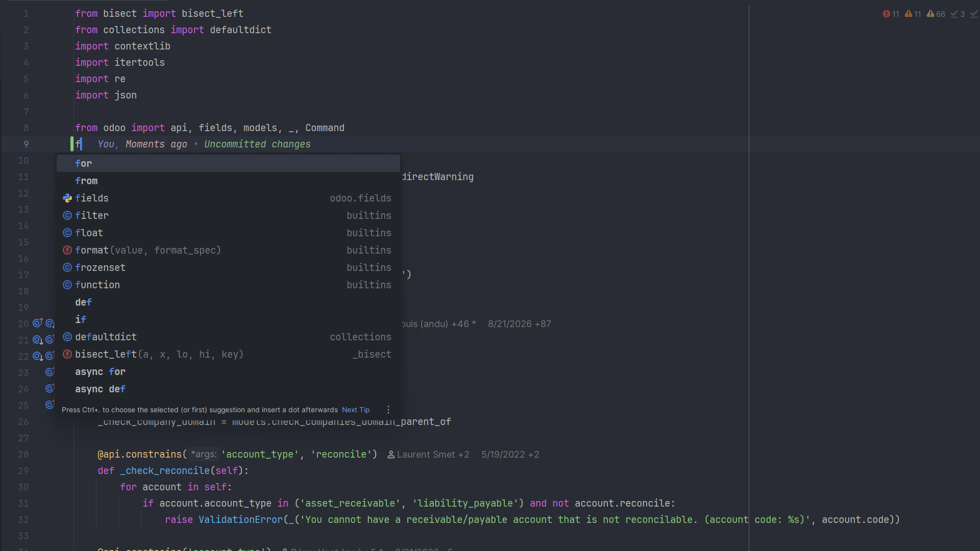980x551 pixels.
Task: Click 'Command' on line 8
Action: [325, 128]
